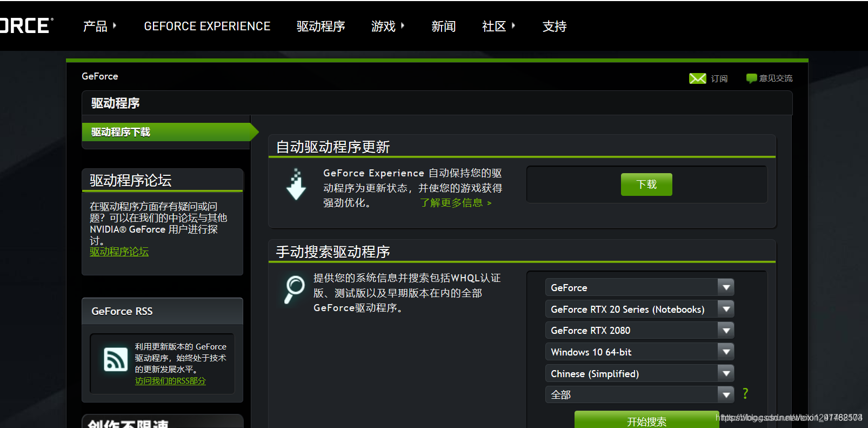Open the GeForce RTX 2080 product dropdown

pos(639,330)
